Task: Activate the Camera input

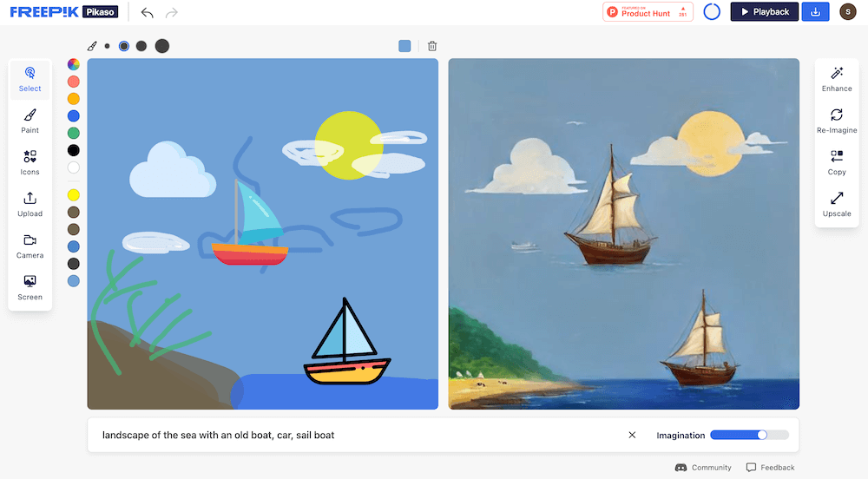Action: (x=30, y=246)
